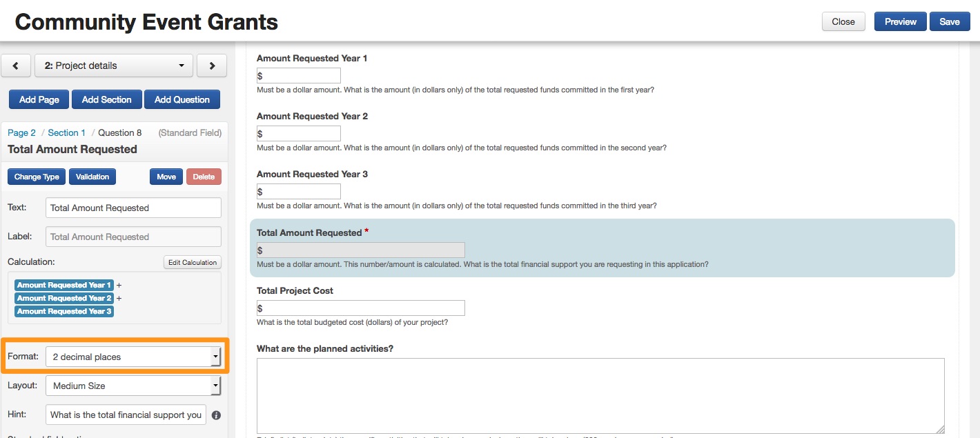This screenshot has width=980, height=438.
Task: Go to next page arrow
Action: (212, 66)
